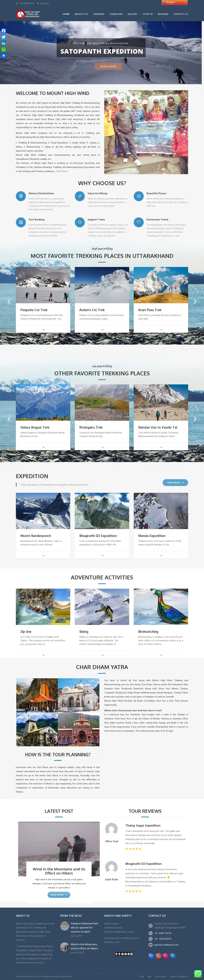Click the Mount High Wind logo
This screenshot has width=204, height=980.
pos(28,14)
